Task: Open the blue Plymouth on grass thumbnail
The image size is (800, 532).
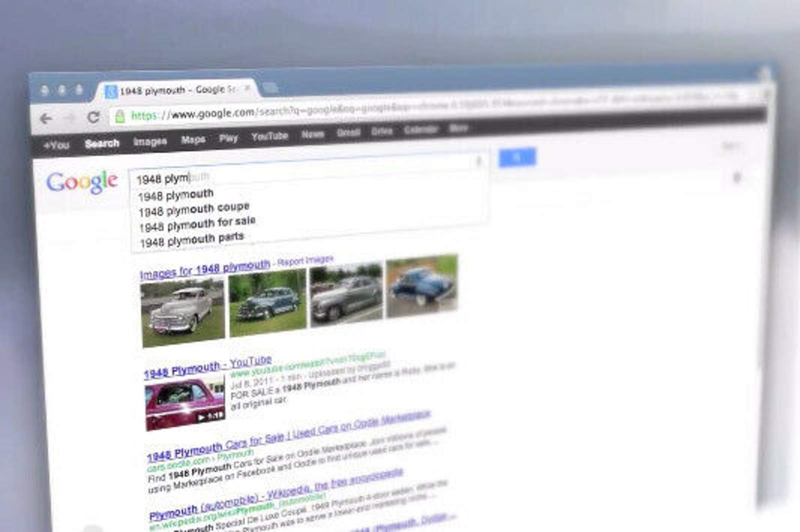Action: (x=267, y=302)
